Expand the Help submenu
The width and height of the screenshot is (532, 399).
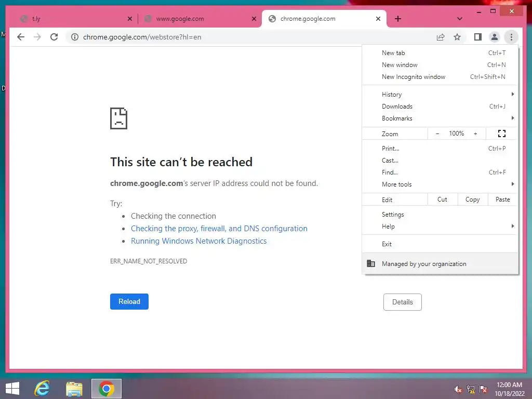[x=440, y=227]
